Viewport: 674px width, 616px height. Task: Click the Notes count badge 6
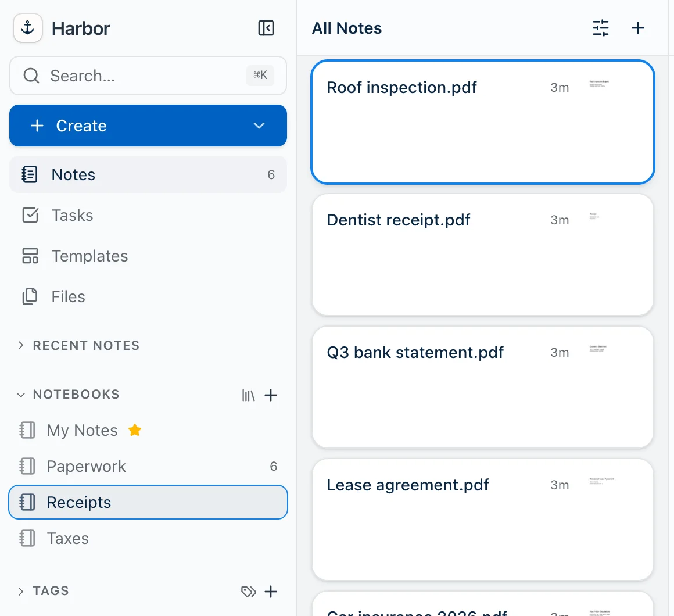[x=271, y=174]
